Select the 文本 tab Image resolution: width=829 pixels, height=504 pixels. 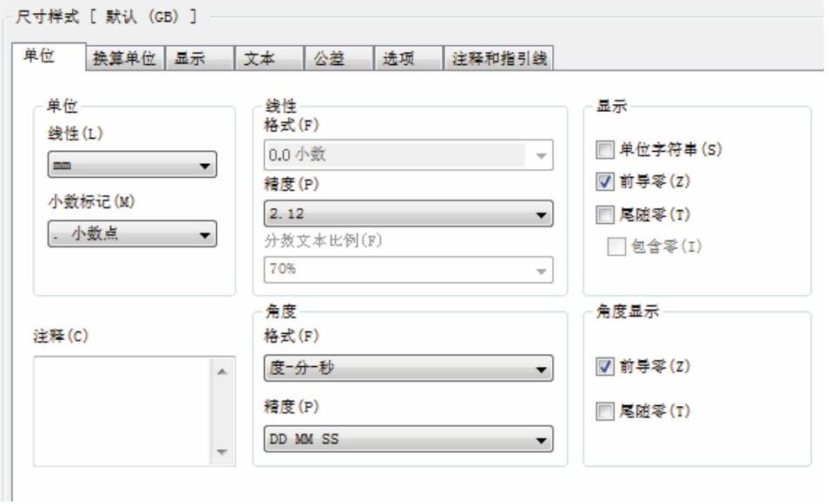point(269,58)
